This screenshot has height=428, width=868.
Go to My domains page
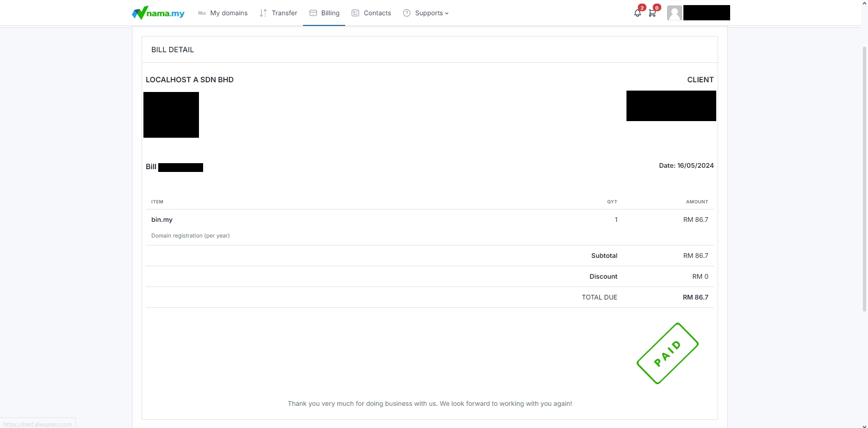pyautogui.click(x=229, y=13)
